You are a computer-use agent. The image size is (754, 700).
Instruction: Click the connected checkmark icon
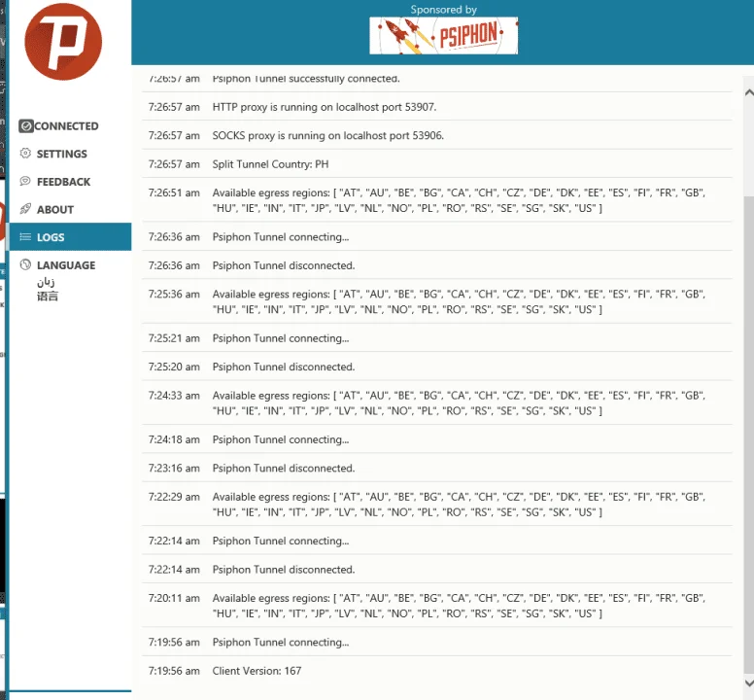(26, 126)
